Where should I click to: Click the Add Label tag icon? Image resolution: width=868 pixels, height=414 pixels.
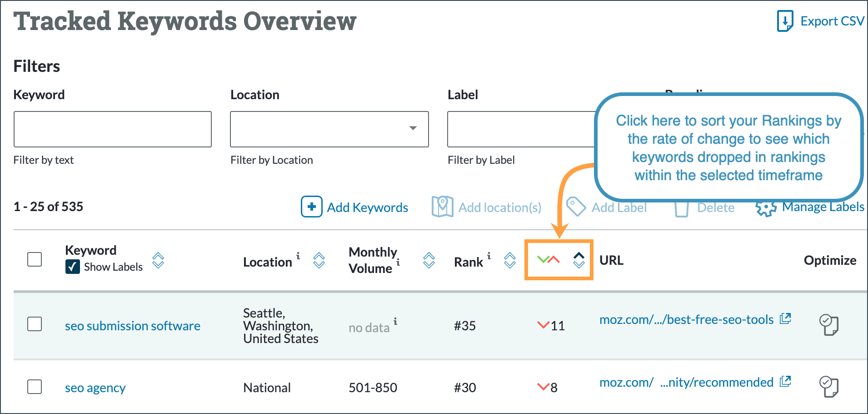[x=576, y=207]
